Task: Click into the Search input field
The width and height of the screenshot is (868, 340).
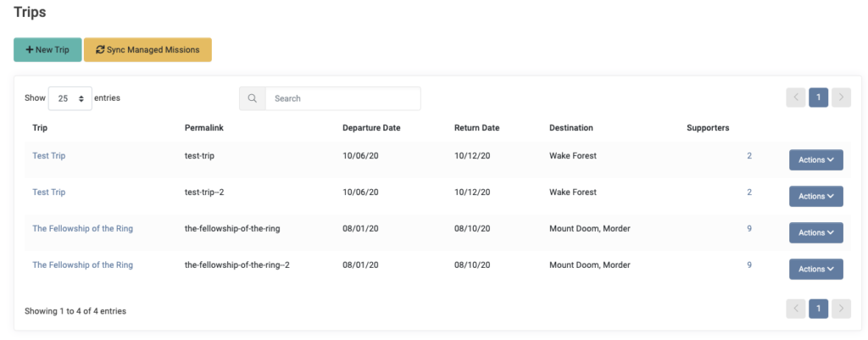Action: coord(342,98)
